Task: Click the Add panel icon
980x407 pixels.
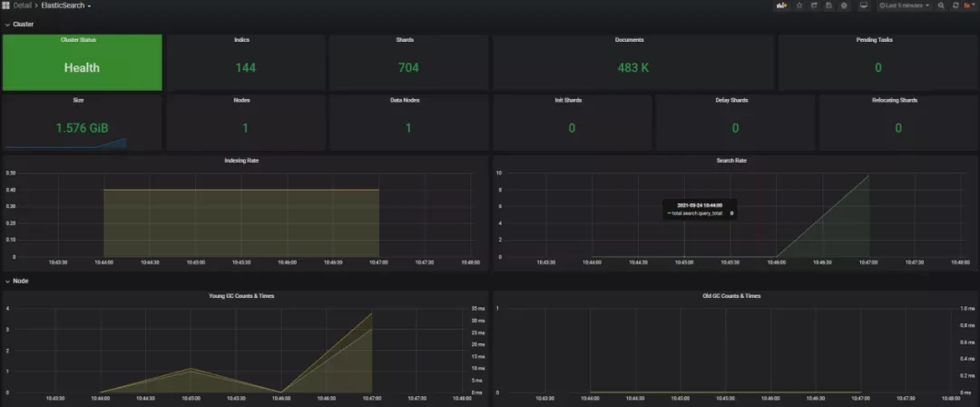Action: (781, 5)
